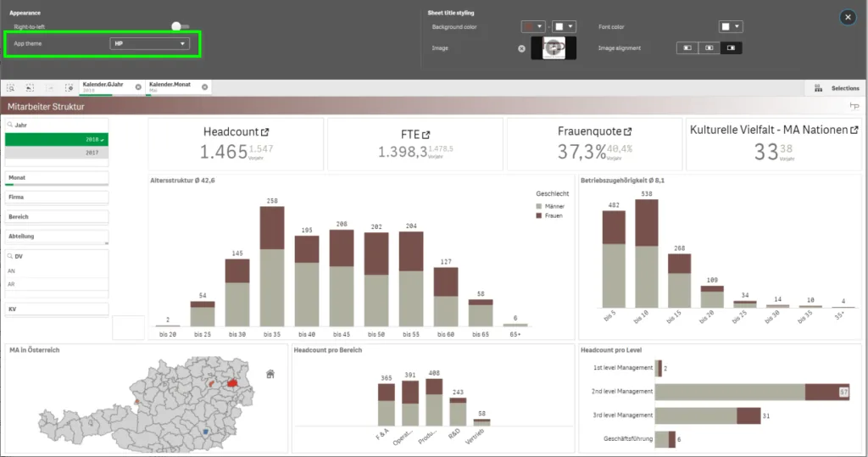Open Kulturelle Vielfalt link icon

[854, 130]
